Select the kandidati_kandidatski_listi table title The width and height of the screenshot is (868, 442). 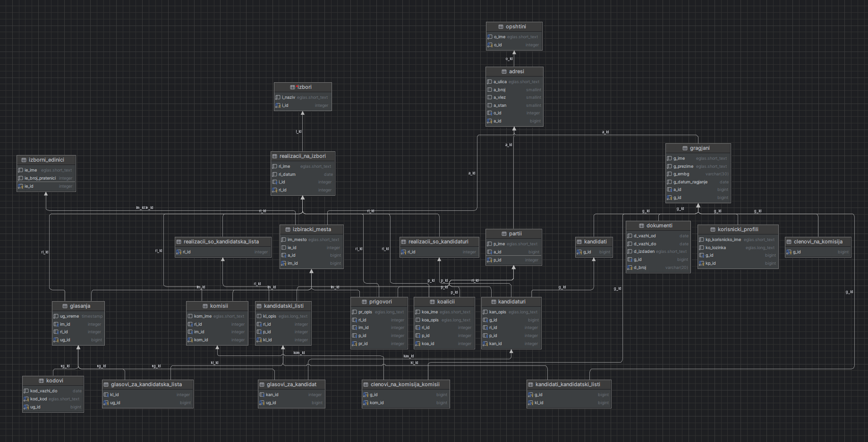click(568, 385)
